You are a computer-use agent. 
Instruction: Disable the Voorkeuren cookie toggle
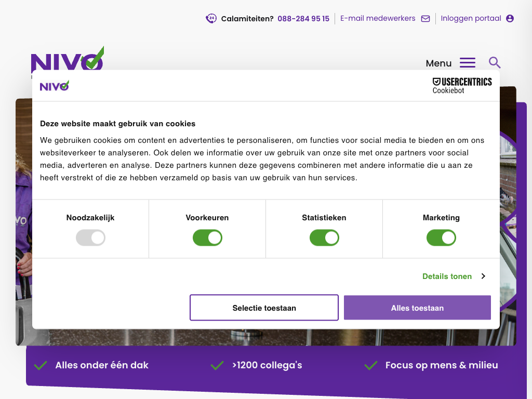207,238
